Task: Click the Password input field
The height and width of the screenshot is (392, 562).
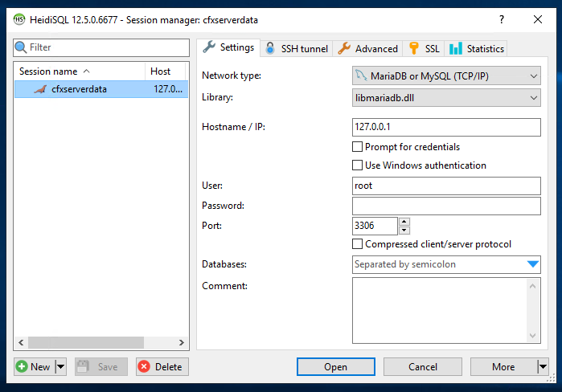Action: [x=446, y=206]
